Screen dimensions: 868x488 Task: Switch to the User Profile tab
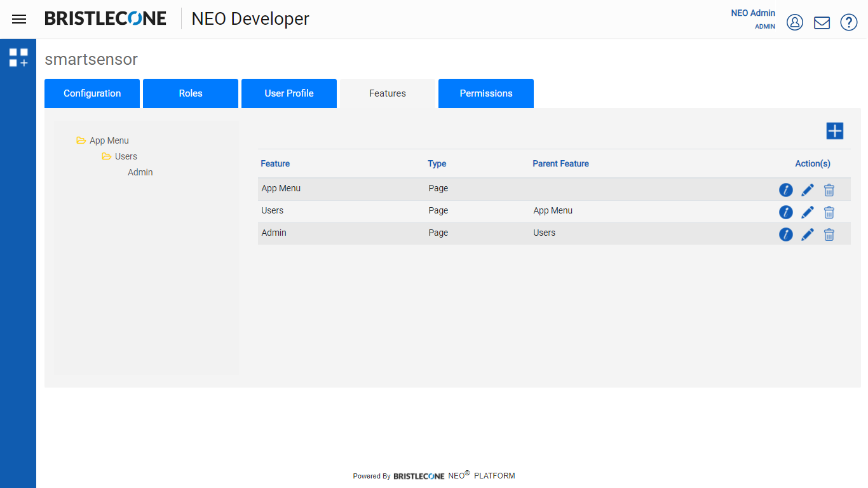tap(289, 93)
